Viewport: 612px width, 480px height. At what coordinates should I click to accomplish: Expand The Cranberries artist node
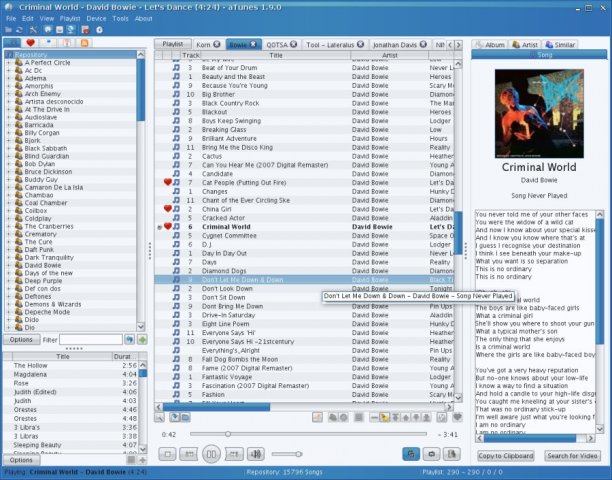9,226
